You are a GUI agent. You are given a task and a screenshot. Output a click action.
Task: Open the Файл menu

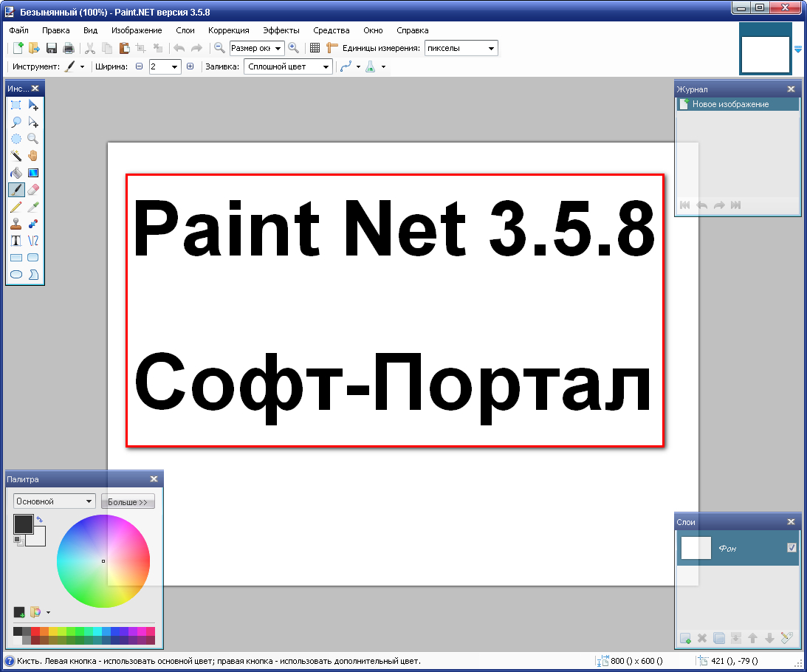19,30
